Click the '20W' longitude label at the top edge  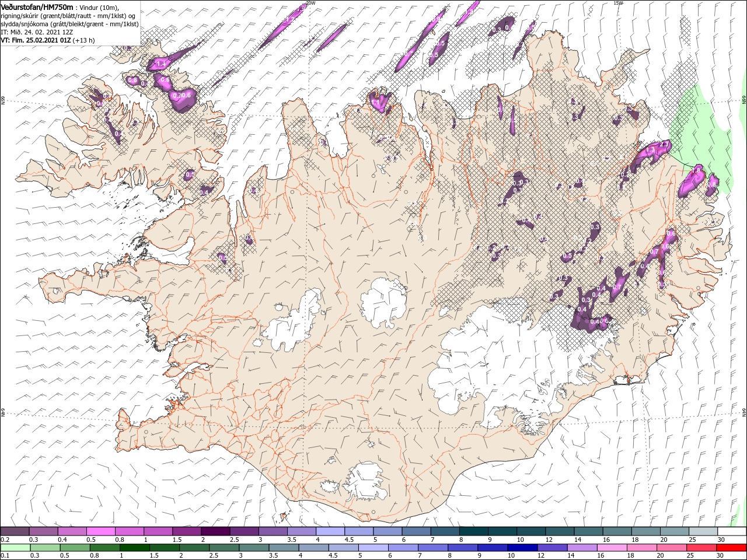pos(310,3)
